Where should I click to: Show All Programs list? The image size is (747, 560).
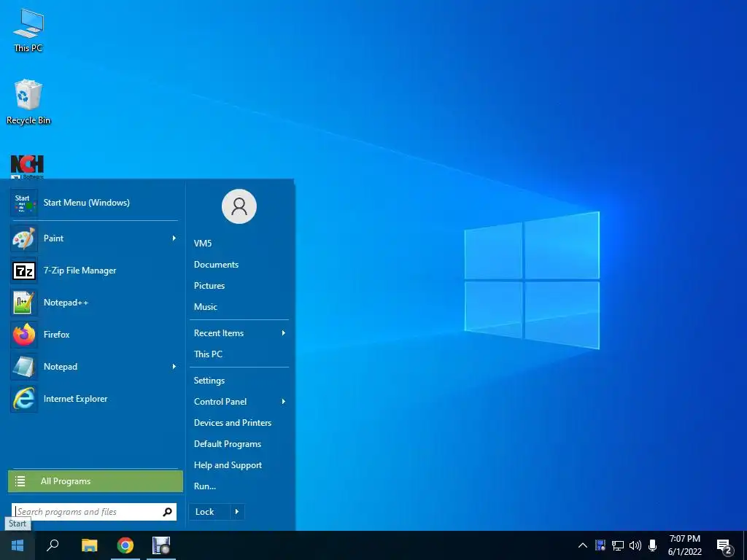tap(96, 481)
